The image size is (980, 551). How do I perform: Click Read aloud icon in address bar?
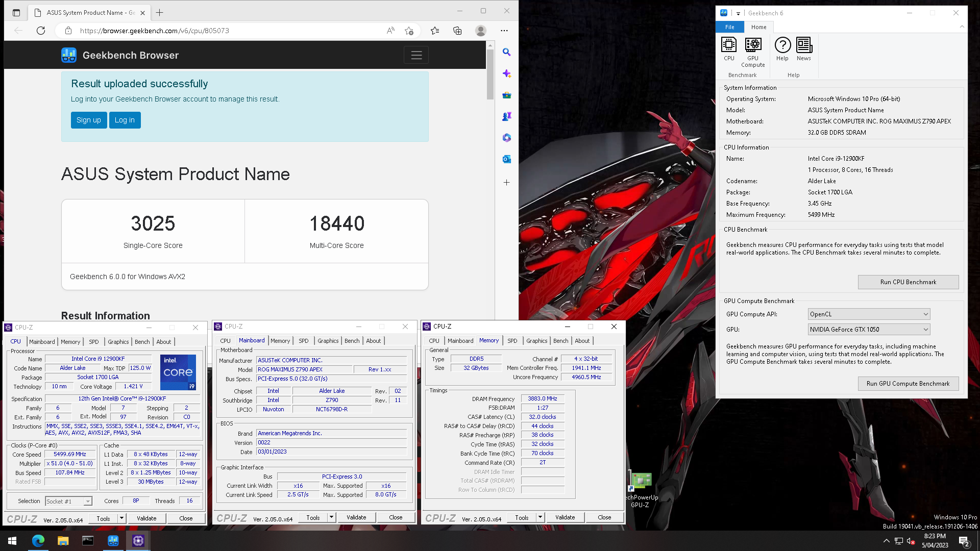(x=390, y=31)
